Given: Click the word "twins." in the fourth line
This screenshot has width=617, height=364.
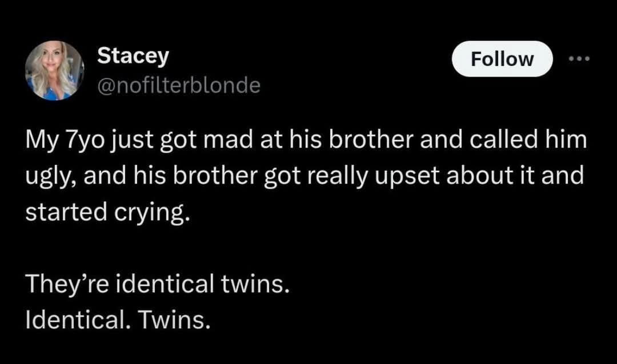Looking at the screenshot, I should pos(255,284).
